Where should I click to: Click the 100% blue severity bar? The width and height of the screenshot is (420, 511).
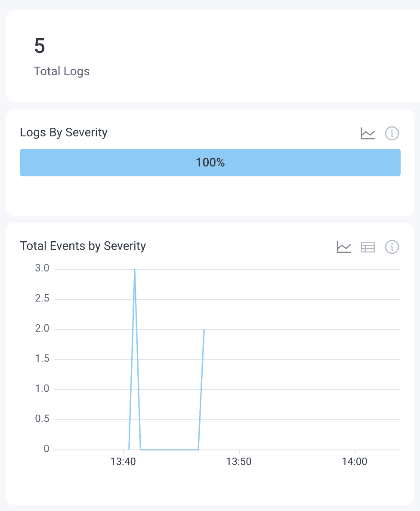[210, 162]
